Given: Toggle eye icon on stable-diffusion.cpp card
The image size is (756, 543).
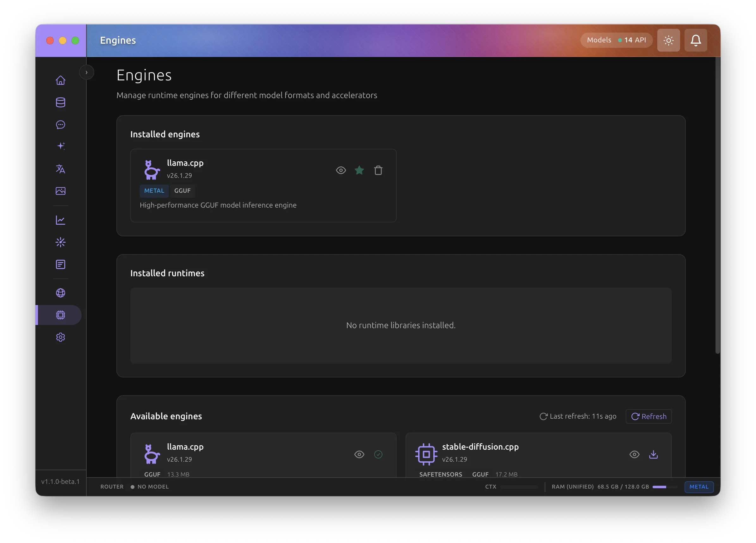Looking at the screenshot, I should (x=634, y=454).
